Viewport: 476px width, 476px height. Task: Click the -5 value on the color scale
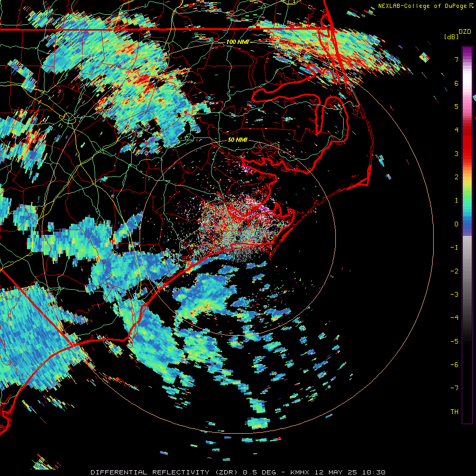point(454,342)
